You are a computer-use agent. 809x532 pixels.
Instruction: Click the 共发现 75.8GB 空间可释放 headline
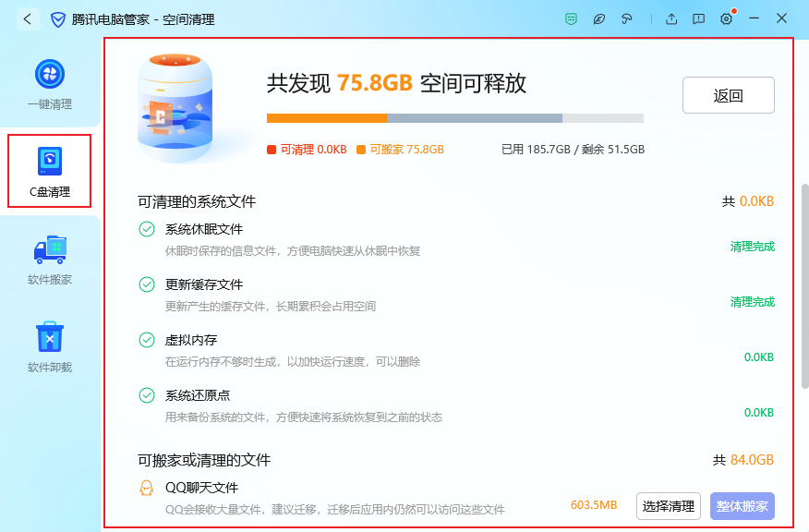point(396,83)
